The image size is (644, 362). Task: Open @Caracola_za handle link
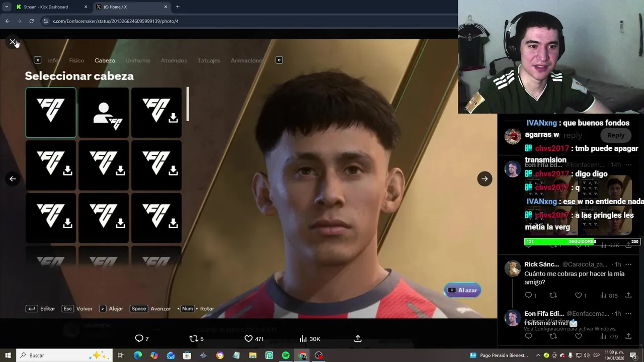tap(585, 264)
